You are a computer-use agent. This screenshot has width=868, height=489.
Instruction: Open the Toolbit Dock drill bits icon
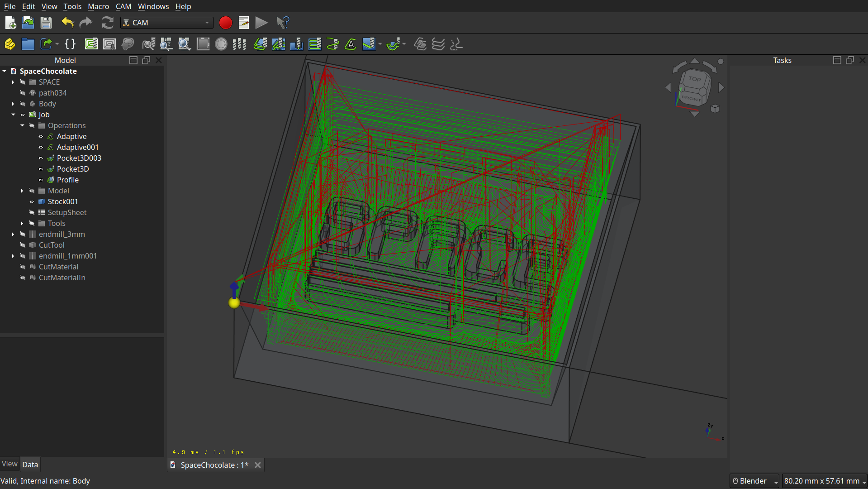pyautogui.click(x=239, y=44)
